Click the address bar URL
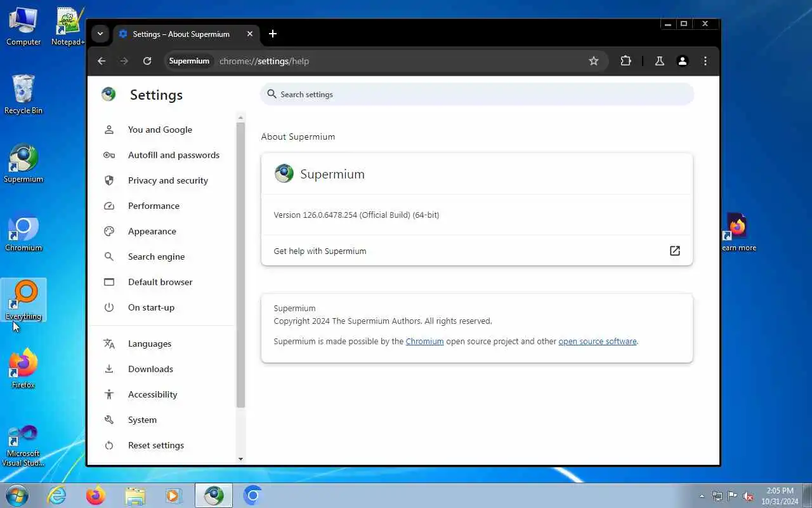 [x=264, y=61]
